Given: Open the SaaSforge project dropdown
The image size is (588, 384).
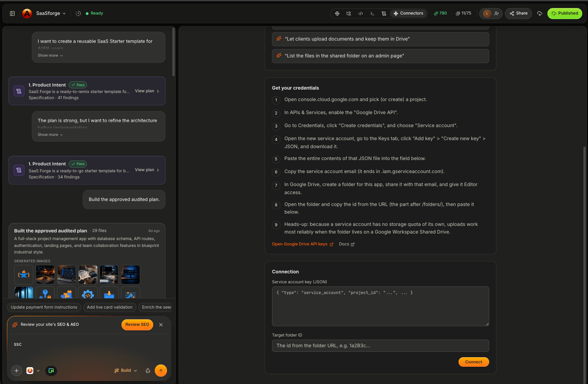Looking at the screenshot, I should point(51,13).
